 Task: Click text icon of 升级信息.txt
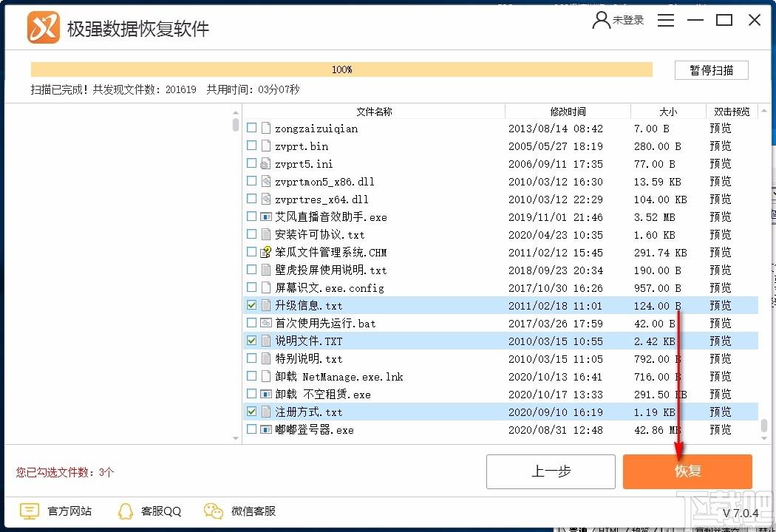266,305
